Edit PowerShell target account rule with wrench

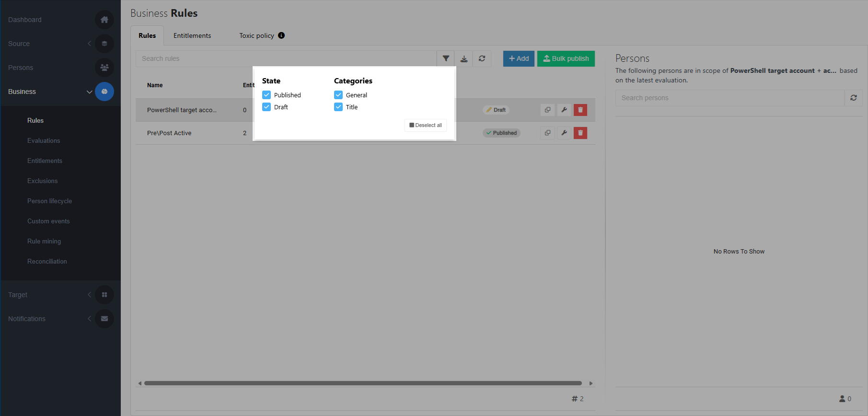pos(564,110)
